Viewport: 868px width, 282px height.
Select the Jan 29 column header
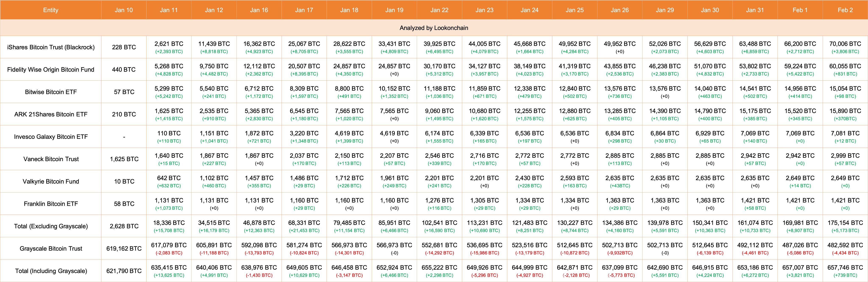click(665, 10)
